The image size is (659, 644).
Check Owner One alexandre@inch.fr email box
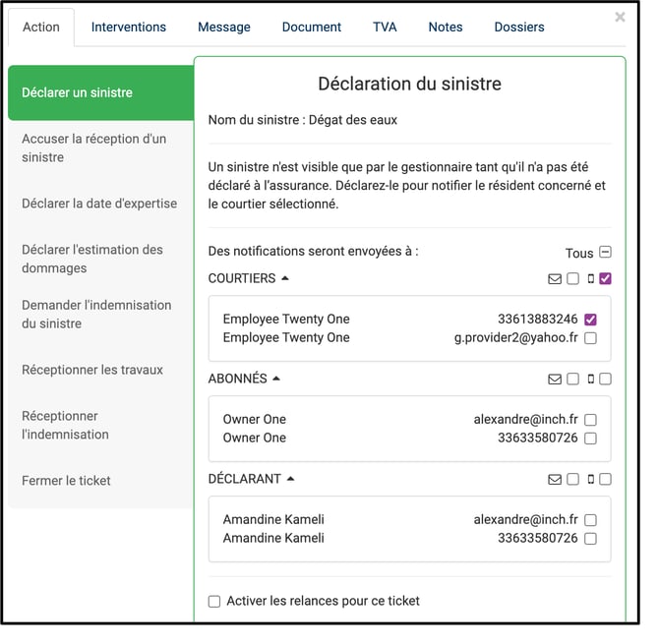click(590, 420)
